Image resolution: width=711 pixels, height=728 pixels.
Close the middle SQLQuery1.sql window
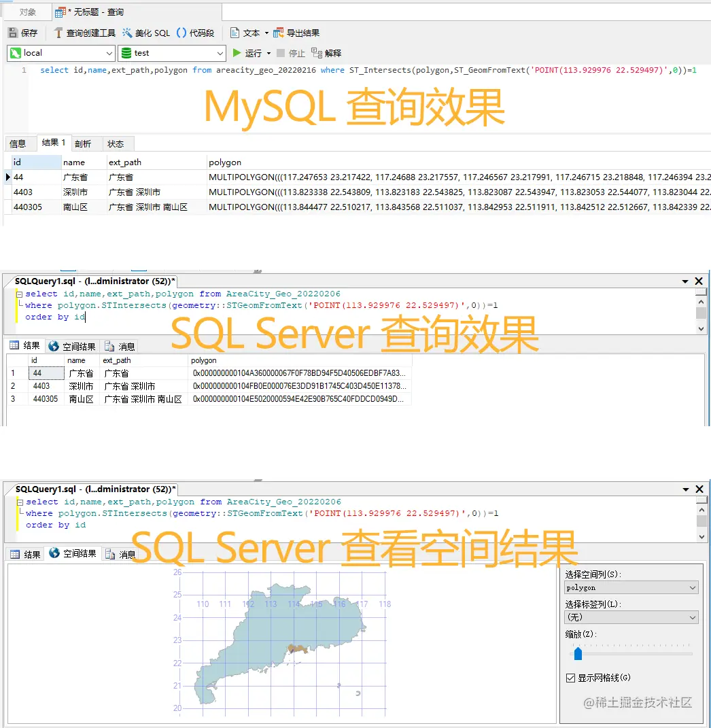[699, 281]
